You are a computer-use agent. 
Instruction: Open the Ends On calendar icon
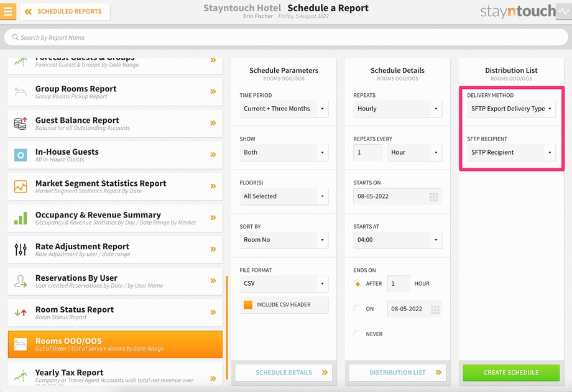coord(435,309)
